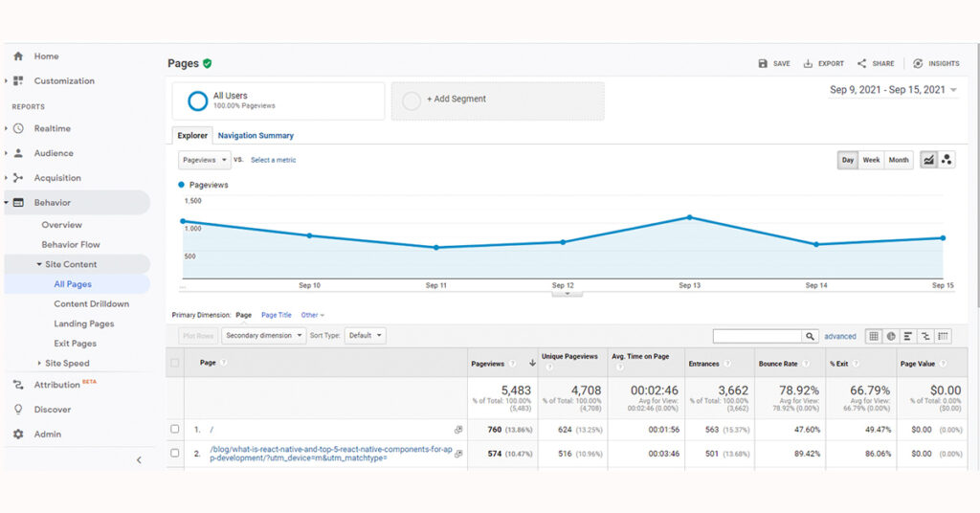The height and width of the screenshot is (513, 980).
Task: Tick the checkbox for row 1 page
Action: (175, 429)
